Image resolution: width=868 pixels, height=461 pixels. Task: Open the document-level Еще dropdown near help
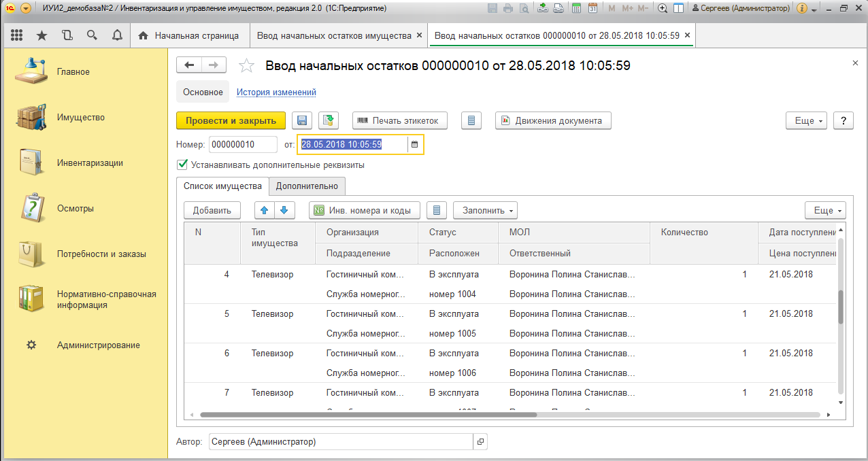806,120
